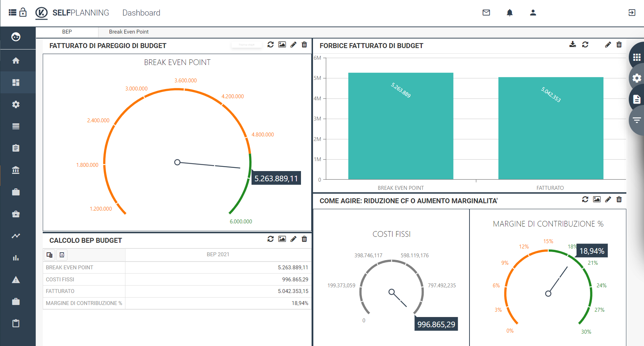Viewport: 644px width, 346px height.
Task: Select the FATTURATO table row label
Action: (x=60, y=291)
